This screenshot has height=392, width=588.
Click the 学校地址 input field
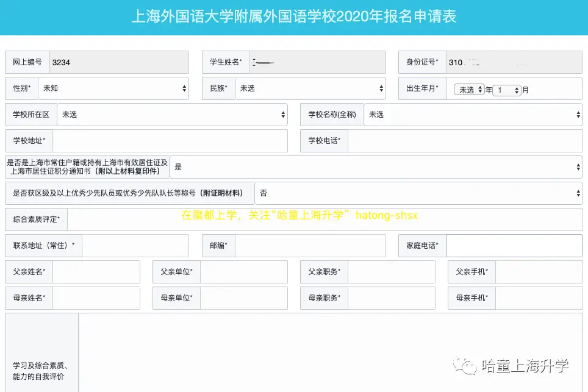(x=171, y=141)
